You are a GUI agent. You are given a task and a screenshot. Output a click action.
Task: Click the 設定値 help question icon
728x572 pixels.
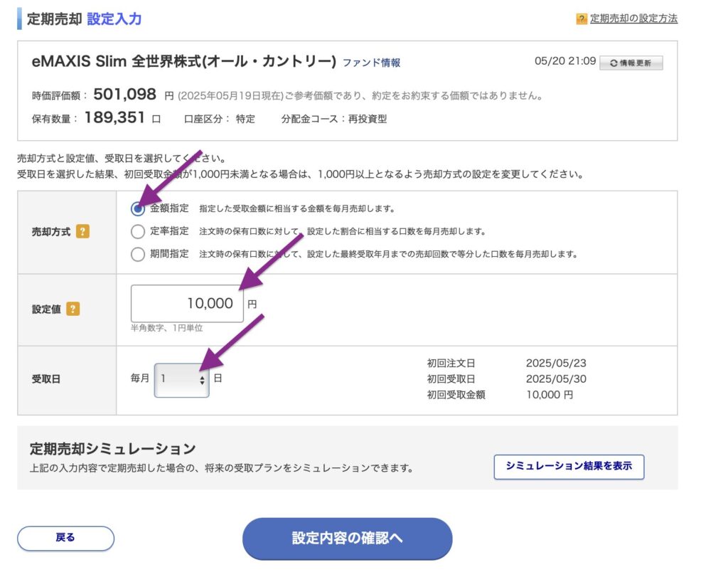[x=73, y=309]
